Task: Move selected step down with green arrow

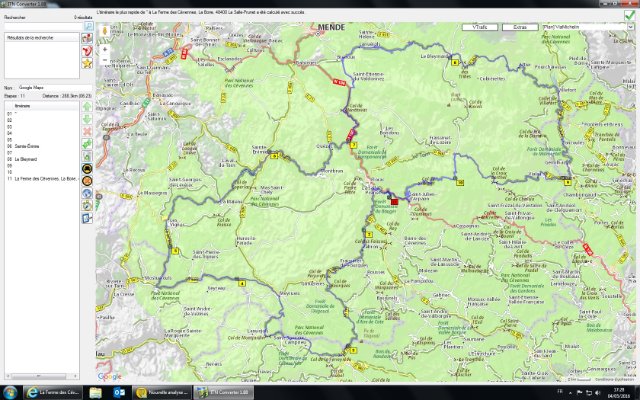Action: [x=87, y=118]
